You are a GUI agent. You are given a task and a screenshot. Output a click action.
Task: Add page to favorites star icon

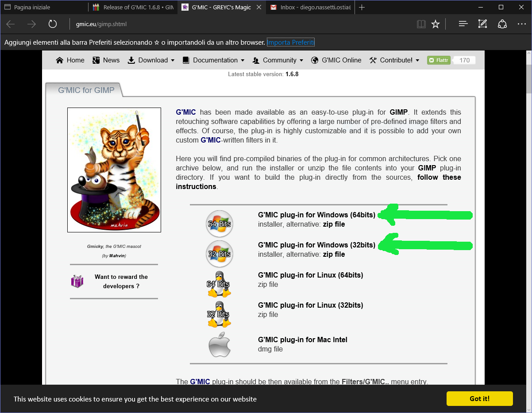(436, 24)
